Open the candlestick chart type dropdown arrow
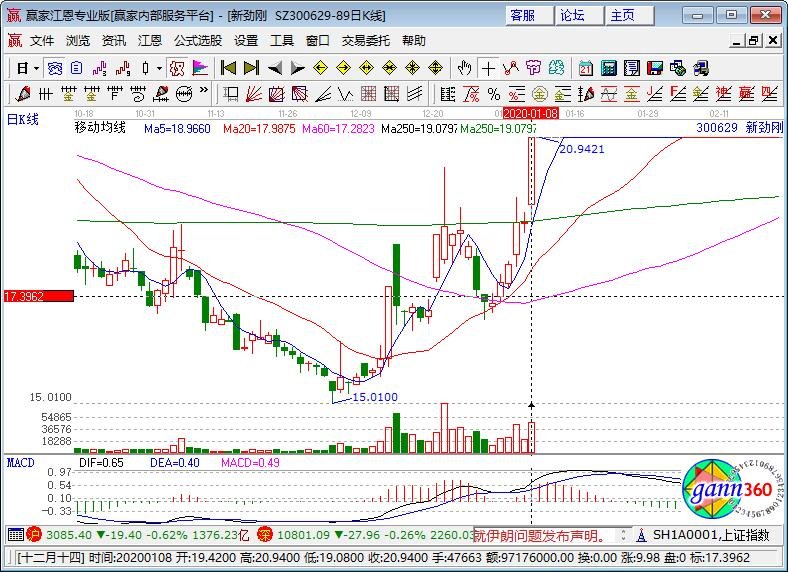 pos(160,68)
